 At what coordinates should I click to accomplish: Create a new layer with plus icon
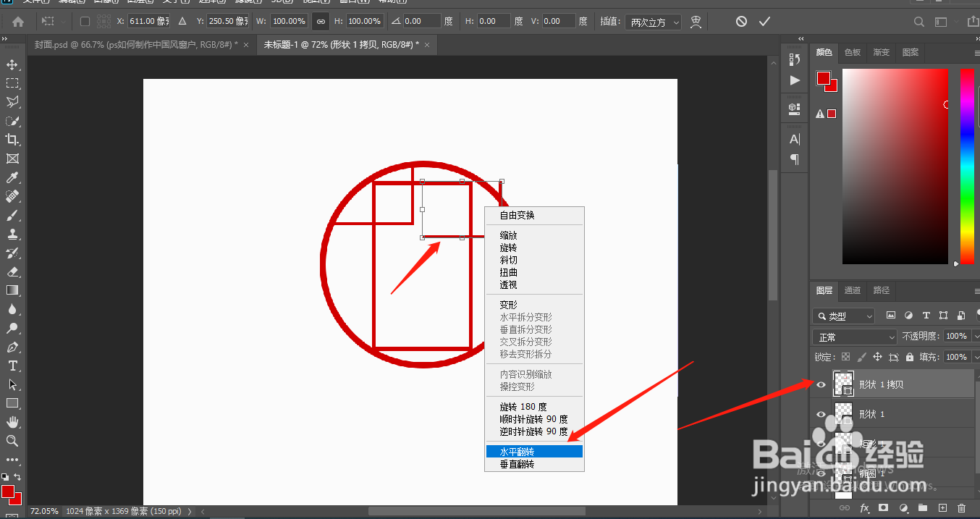click(x=942, y=509)
